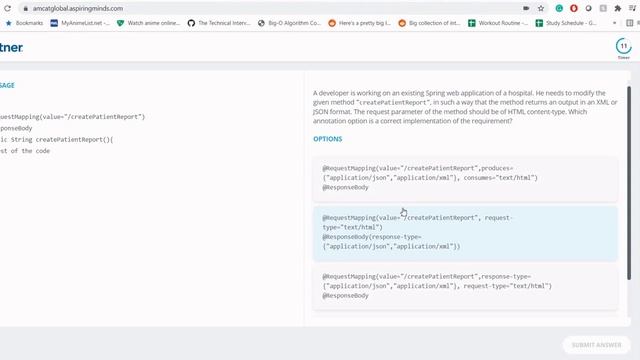
Task: Select the option with @ResponseBody(response-type=...)
Action: click(x=465, y=233)
